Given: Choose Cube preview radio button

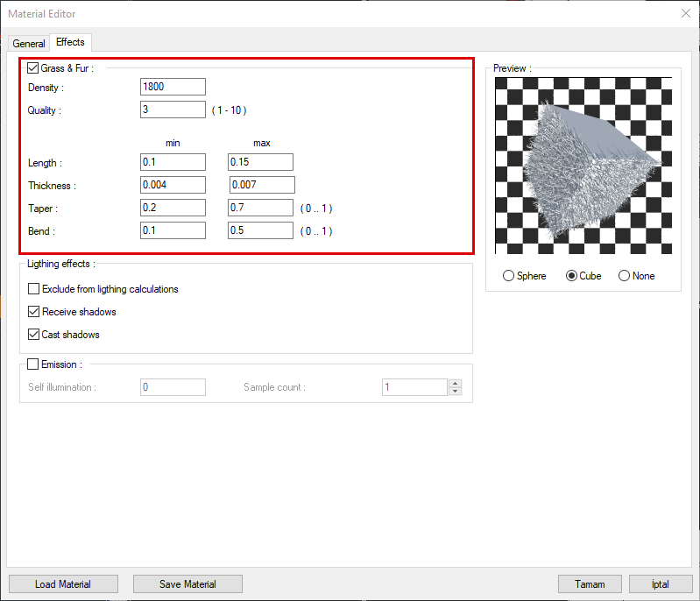Looking at the screenshot, I should click(572, 276).
